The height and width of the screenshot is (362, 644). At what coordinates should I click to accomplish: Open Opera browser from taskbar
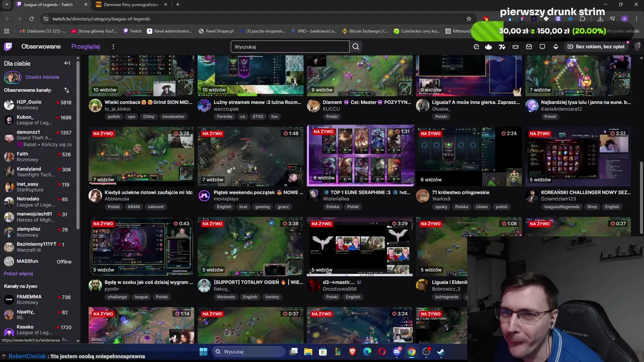[x=382, y=351]
